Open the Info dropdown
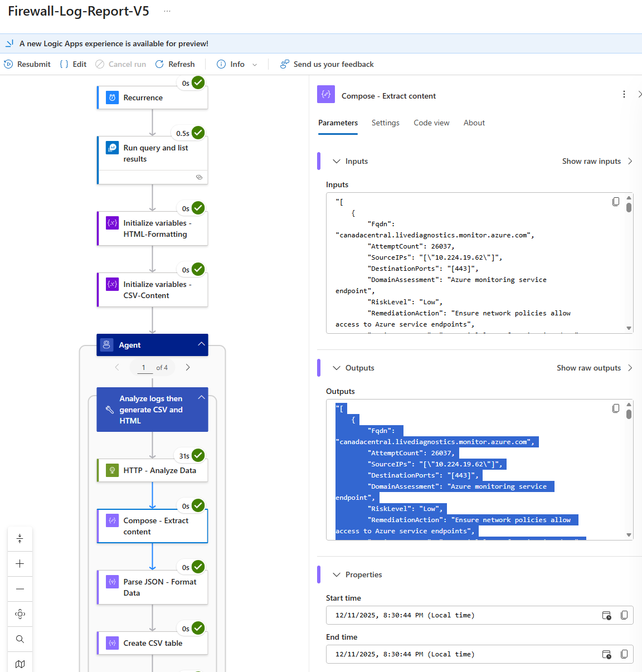The width and height of the screenshot is (642, 672). [255, 65]
